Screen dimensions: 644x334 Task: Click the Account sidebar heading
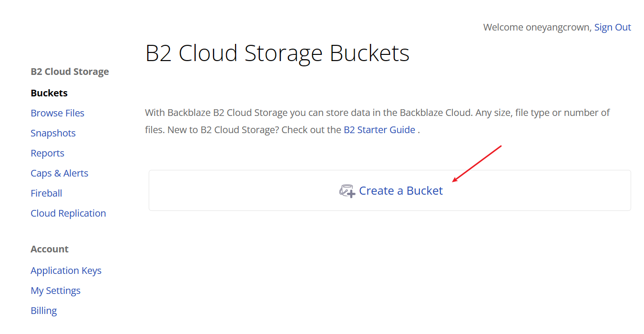[x=50, y=249]
